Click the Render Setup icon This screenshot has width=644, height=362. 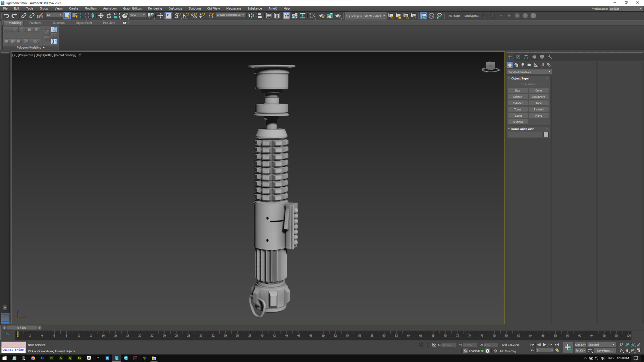click(x=322, y=16)
